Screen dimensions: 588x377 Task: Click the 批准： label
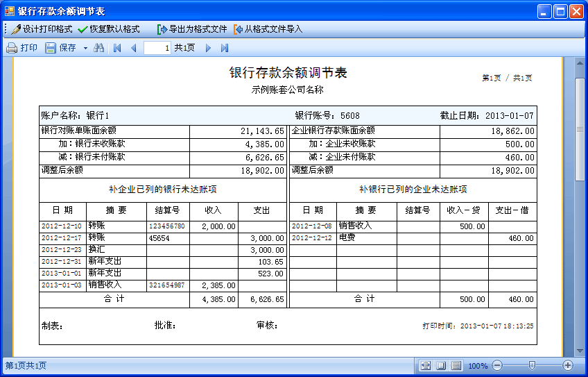(x=165, y=326)
